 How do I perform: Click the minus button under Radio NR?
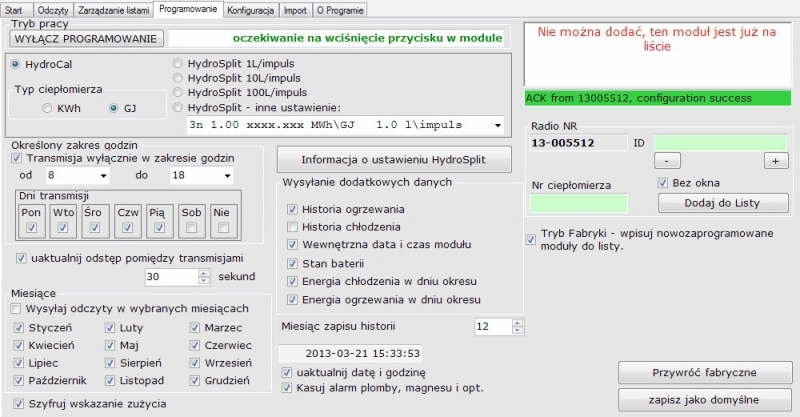point(667,160)
